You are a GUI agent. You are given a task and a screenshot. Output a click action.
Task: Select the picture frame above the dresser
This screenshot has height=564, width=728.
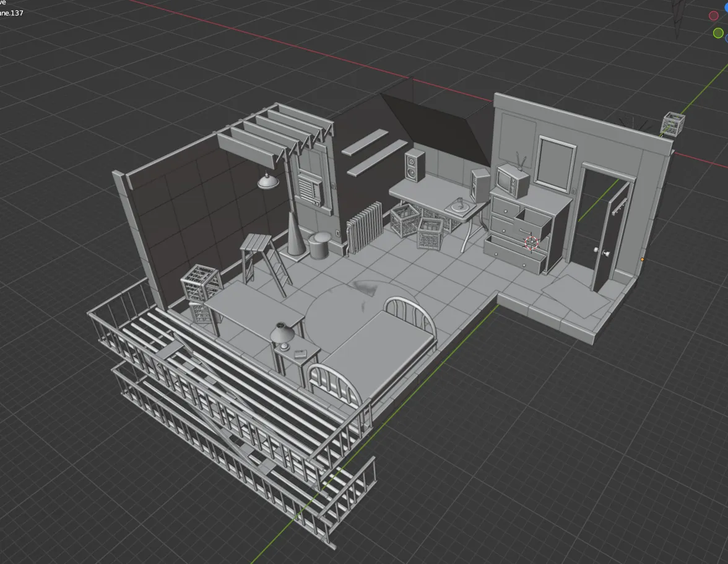(x=555, y=164)
